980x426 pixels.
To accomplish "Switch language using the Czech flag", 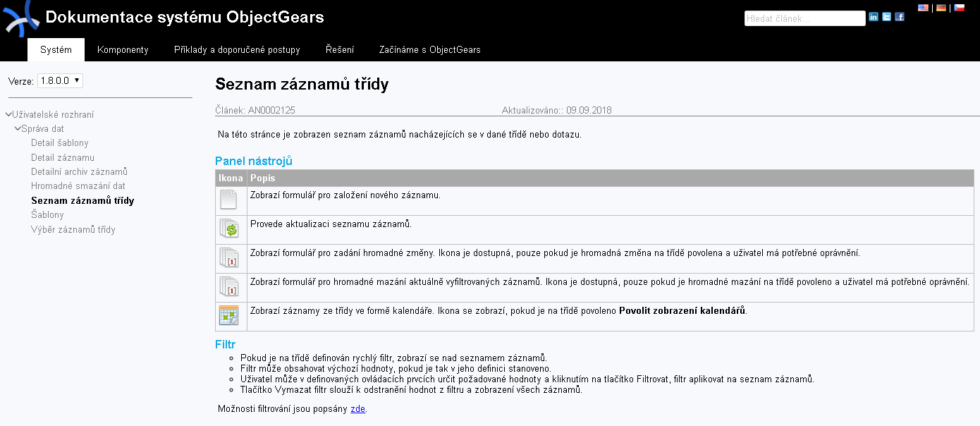I will [x=960, y=8].
